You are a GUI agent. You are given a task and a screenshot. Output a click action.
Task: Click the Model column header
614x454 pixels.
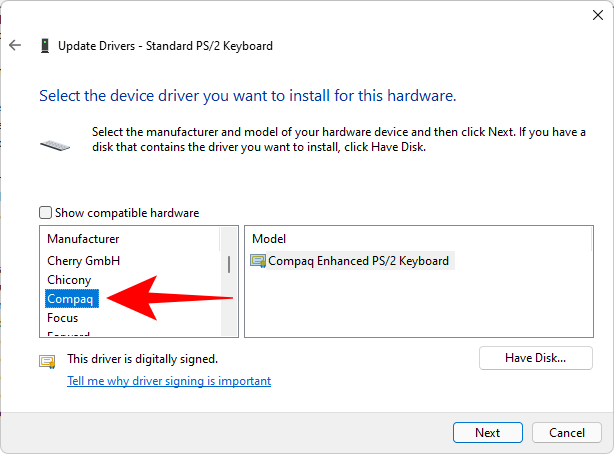269,239
